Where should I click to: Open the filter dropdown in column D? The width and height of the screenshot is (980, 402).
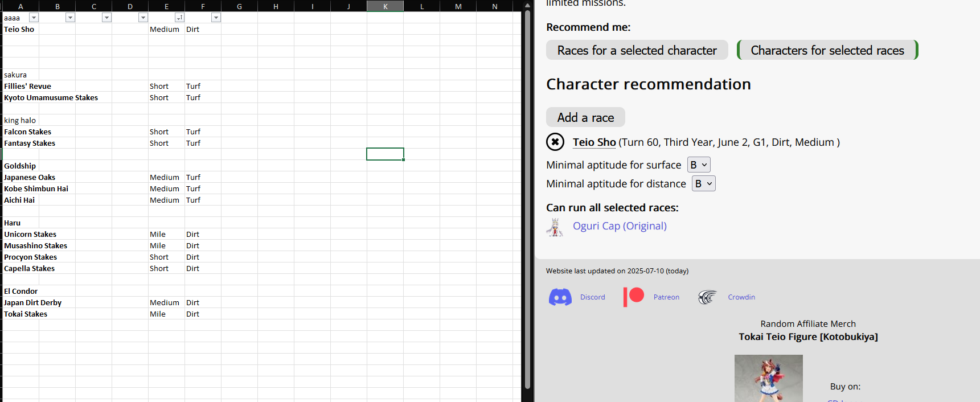[x=143, y=18]
